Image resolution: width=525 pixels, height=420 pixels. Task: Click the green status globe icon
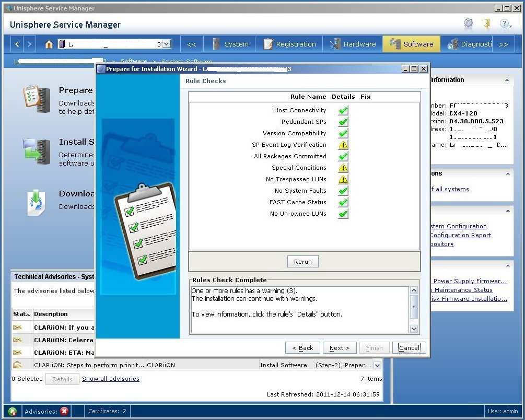tap(13, 411)
